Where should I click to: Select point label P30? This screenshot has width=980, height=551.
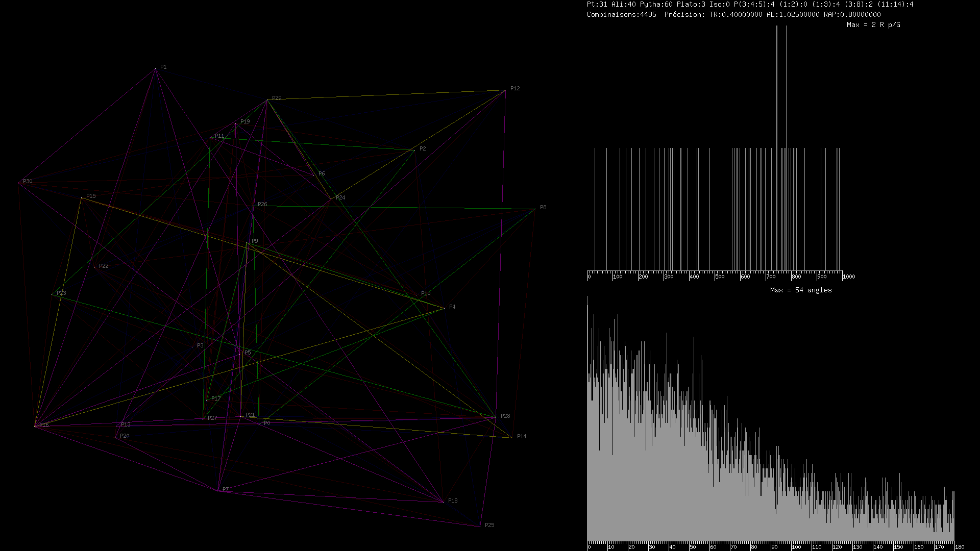pyautogui.click(x=28, y=182)
